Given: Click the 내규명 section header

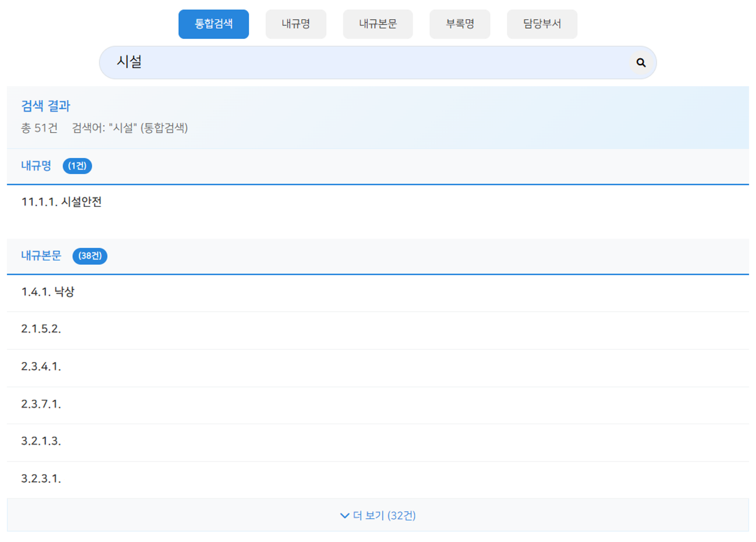Looking at the screenshot, I should pos(36,166).
